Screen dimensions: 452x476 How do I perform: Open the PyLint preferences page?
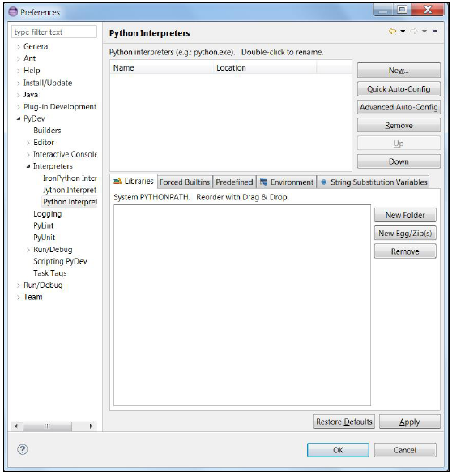click(x=44, y=225)
